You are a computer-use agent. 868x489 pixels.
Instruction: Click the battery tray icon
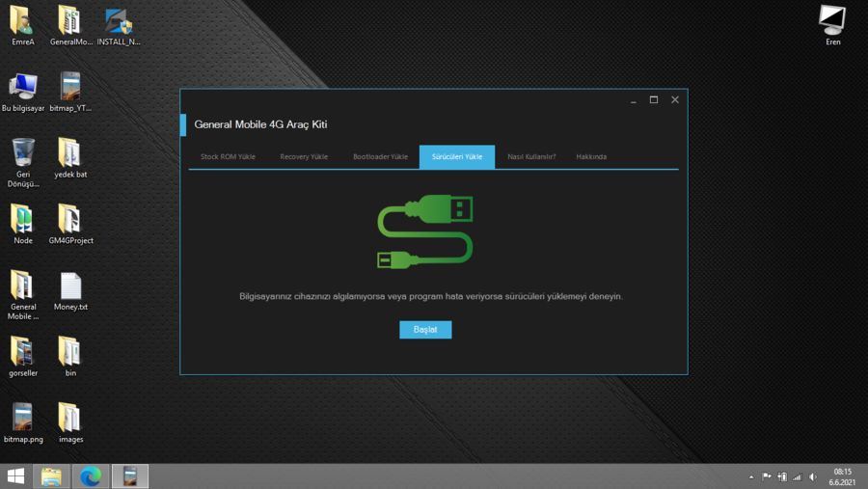tap(781, 476)
